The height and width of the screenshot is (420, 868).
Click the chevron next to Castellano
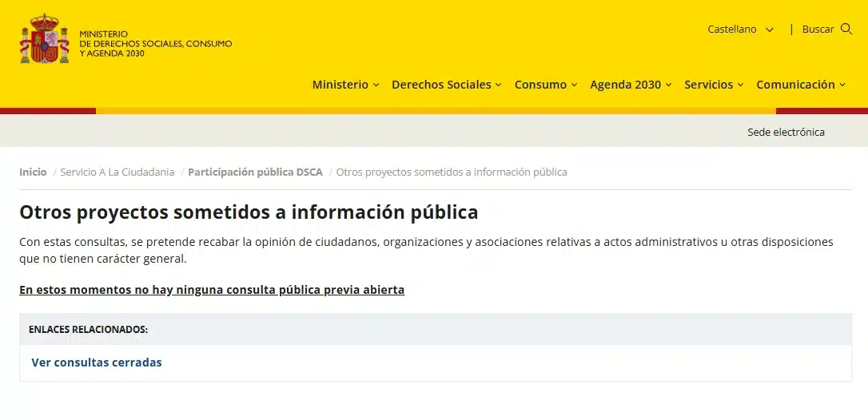(x=770, y=30)
